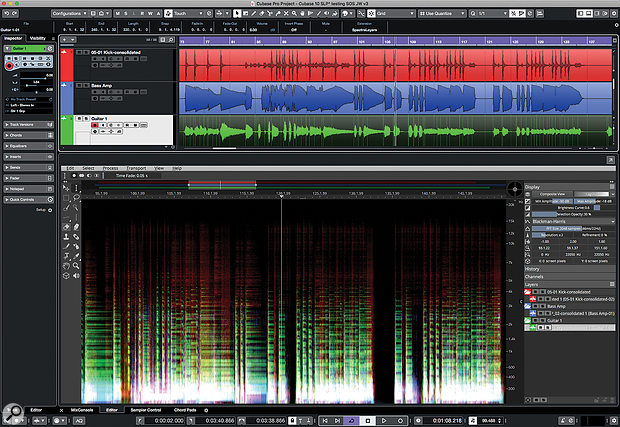This screenshot has width=620, height=427.
Task: Toggle visibility of 05-01 Kick-consolidated layer
Action: pos(535,292)
